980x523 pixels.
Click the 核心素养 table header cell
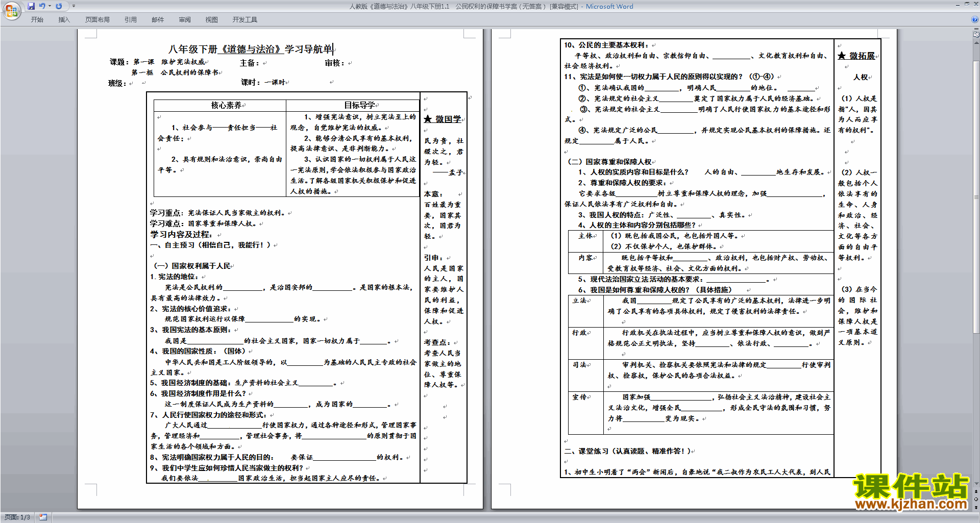[x=220, y=105]
